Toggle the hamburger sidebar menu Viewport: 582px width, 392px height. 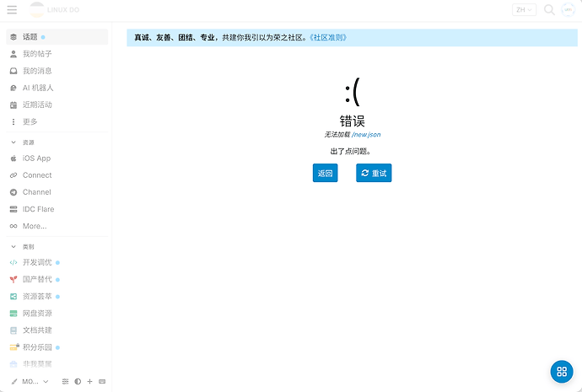(x=12, y=9)
